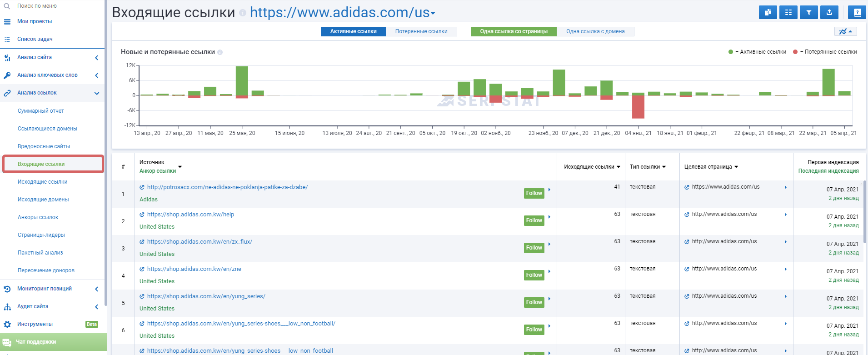Sort by Первая индексация header
The image size is (868, 355).
pyautogui.click(x=833, y=162)
